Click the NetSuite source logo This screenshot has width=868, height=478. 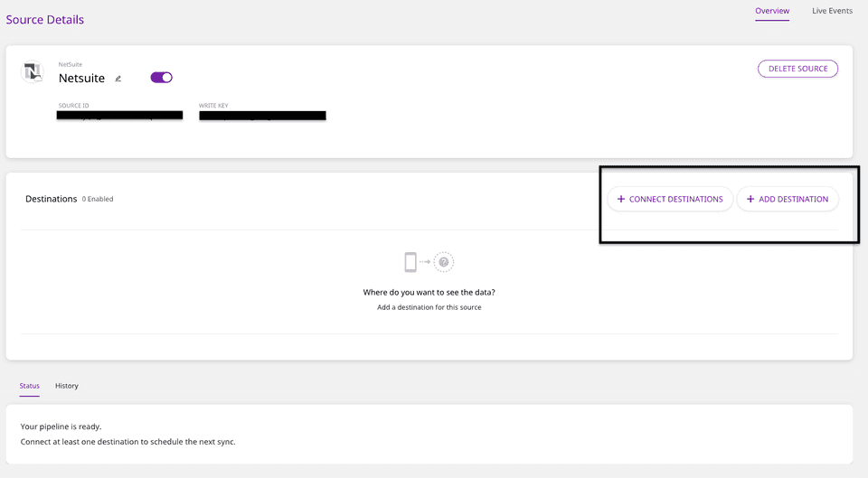coord(33,72)
